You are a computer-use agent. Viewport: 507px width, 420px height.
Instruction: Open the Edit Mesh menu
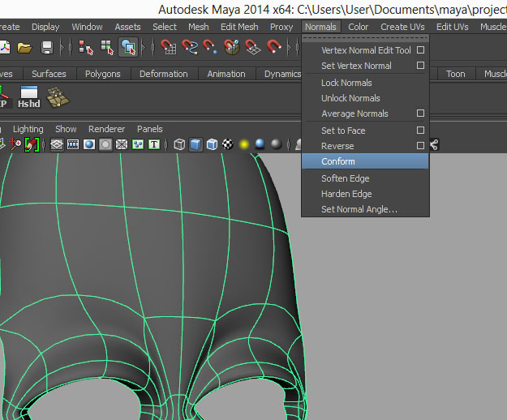coord(239,27)
